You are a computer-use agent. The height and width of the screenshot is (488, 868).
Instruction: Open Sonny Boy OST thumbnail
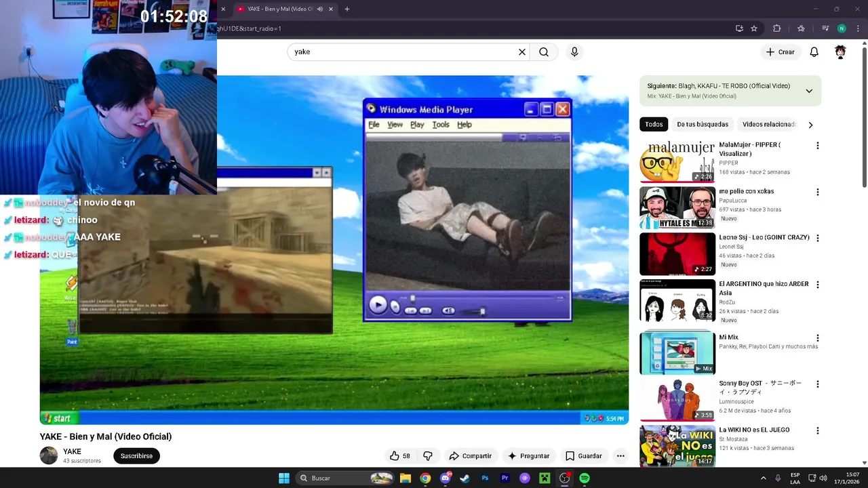677,400
